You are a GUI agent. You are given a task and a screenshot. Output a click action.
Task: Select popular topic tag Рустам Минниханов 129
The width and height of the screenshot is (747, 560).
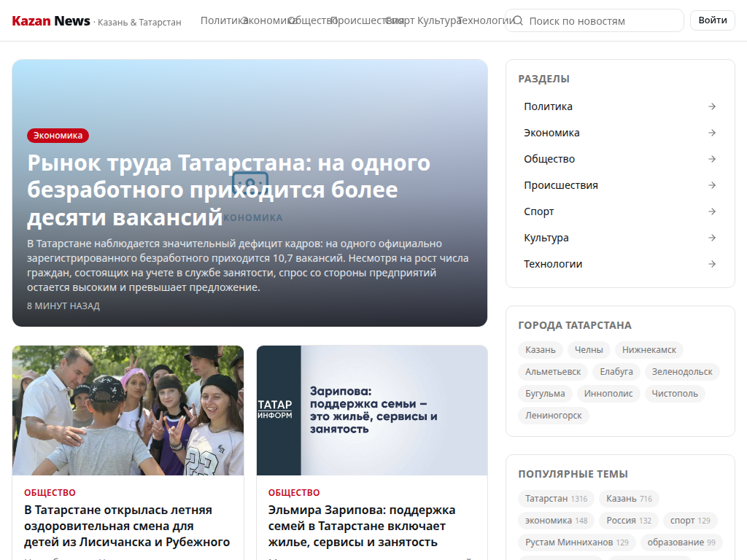[577, 542]
